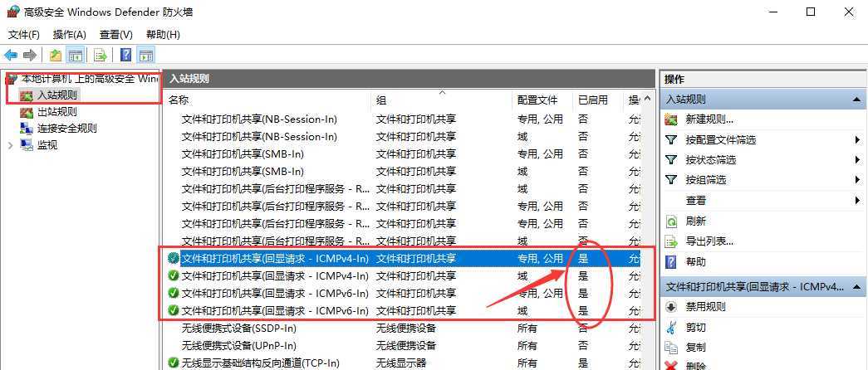This screenshot has width=868, height=370.
Task: Click the blue 帮助 icon in actions pane
Action: 671,261
